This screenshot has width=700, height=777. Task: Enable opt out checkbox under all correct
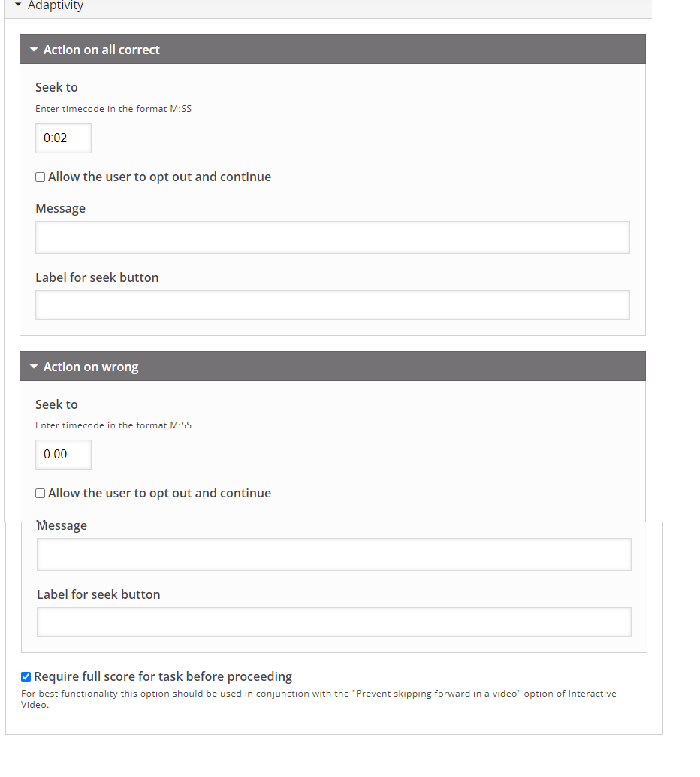point(40,177)
